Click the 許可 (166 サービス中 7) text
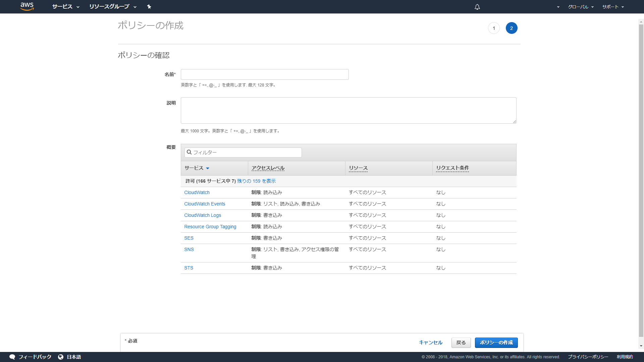Viewport: 644px width, 362px height. [211, 181]
